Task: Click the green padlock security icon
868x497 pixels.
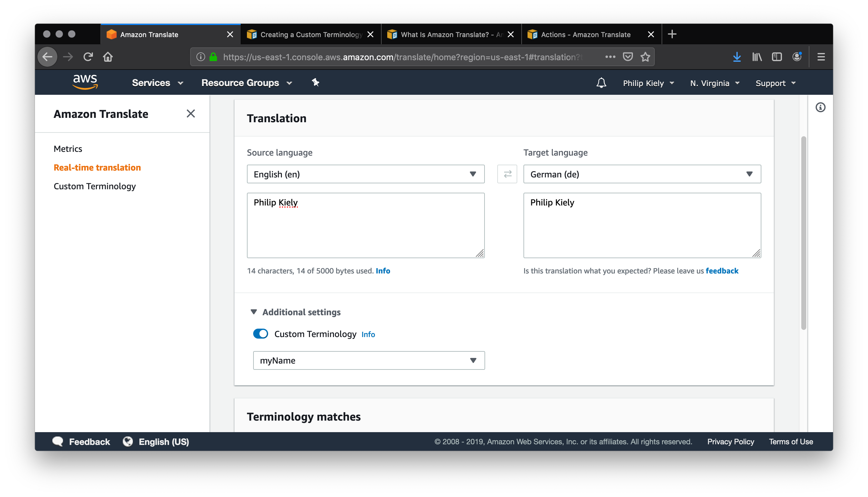Action: [x=213, y=57]
